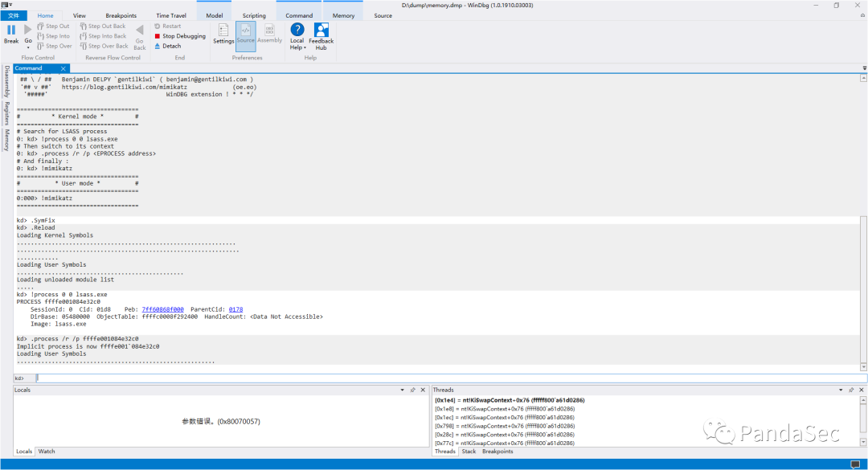
Task: Click the Restart debugging icon
Action: point(158,26)
